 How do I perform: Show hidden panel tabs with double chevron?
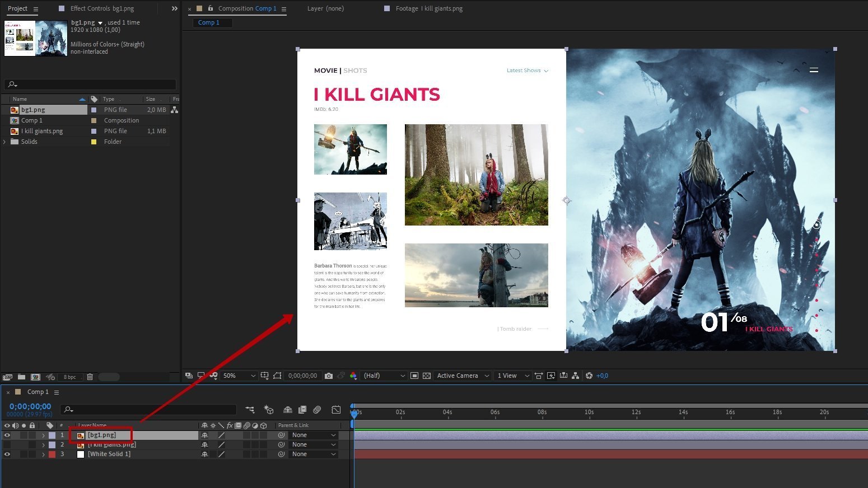174,8
